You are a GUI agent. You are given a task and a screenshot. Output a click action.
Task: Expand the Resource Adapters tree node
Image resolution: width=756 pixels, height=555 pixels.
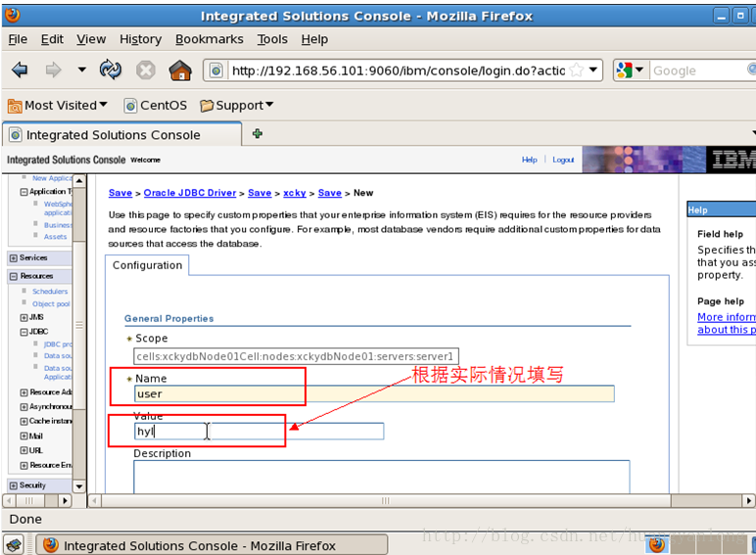24,393
